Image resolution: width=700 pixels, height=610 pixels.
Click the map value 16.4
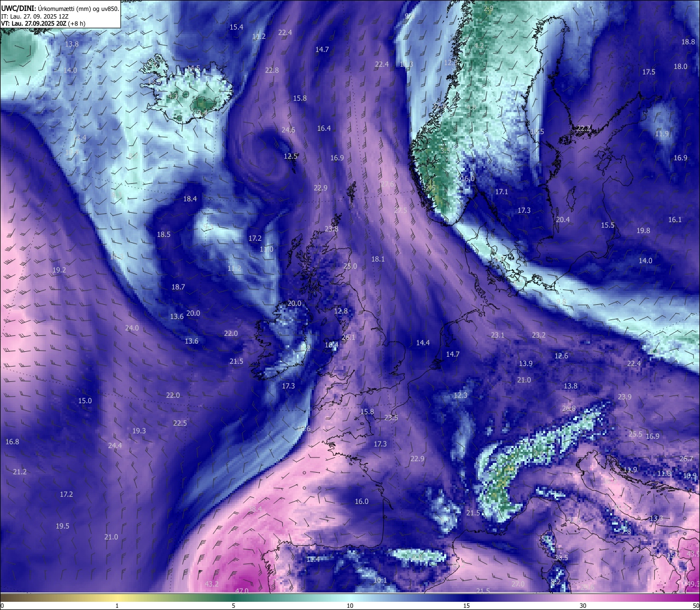(324, 128)
